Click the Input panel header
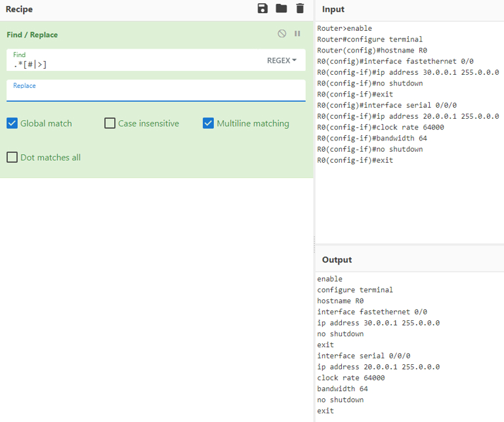The image size is (504, 422). tap(333, 9)
